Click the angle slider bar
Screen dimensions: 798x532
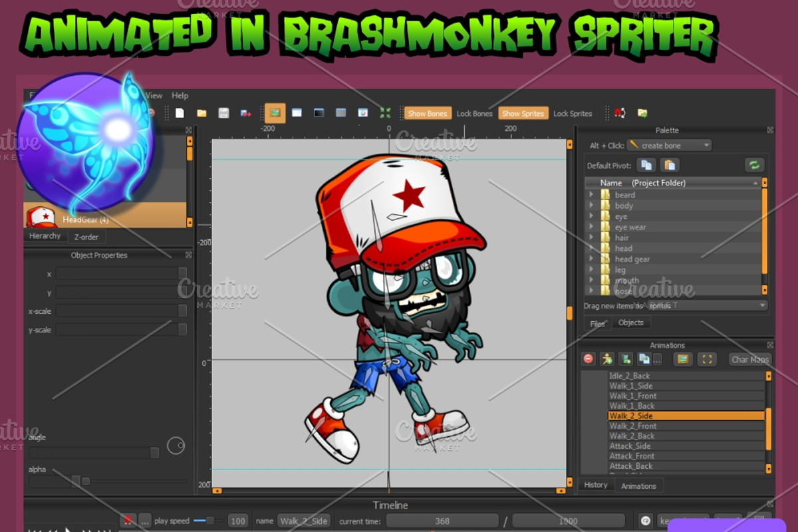click(94, 453)
